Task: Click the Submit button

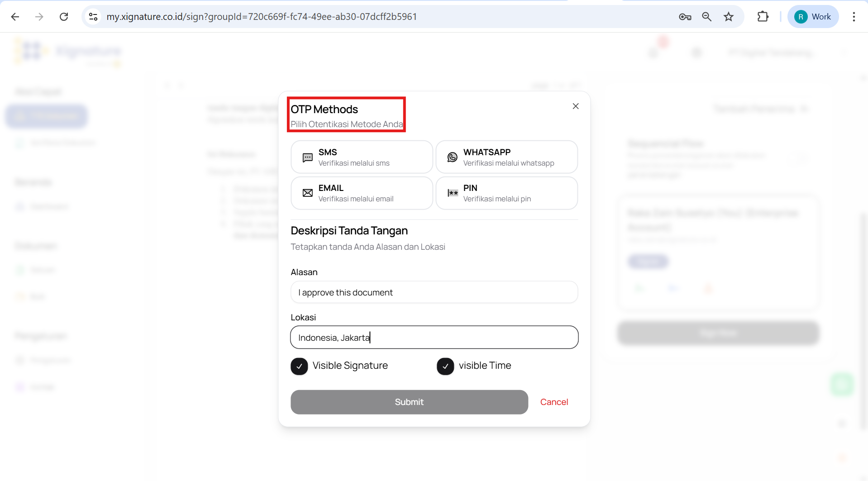Action: pos(409,402)
